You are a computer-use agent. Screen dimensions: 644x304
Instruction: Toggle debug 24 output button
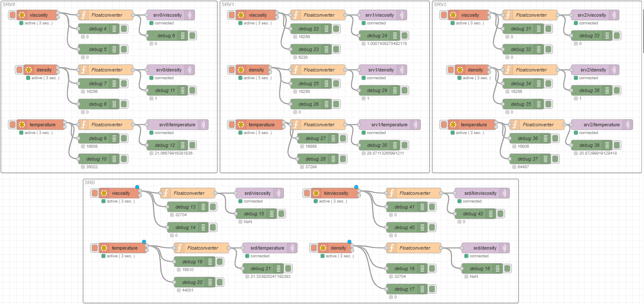(404, 36)
